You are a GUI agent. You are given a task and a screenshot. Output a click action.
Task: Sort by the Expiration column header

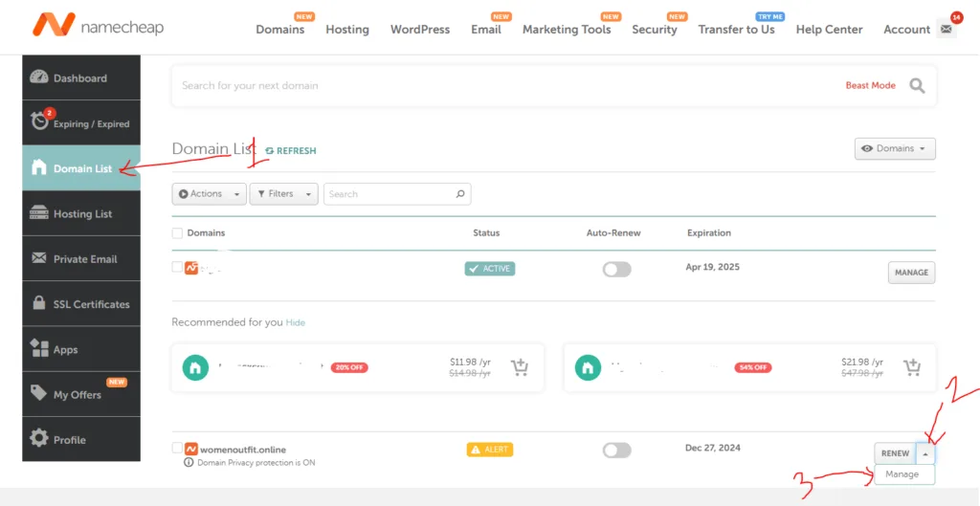coord(709,233)
